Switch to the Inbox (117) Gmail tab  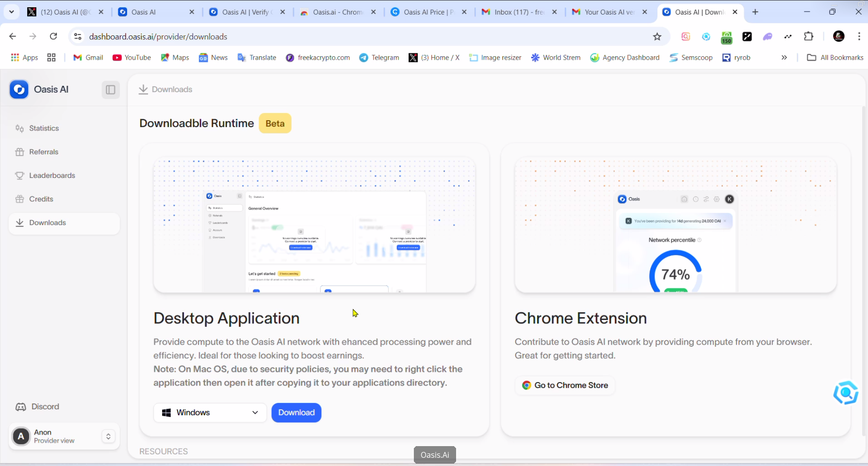(x=520, y=12)
